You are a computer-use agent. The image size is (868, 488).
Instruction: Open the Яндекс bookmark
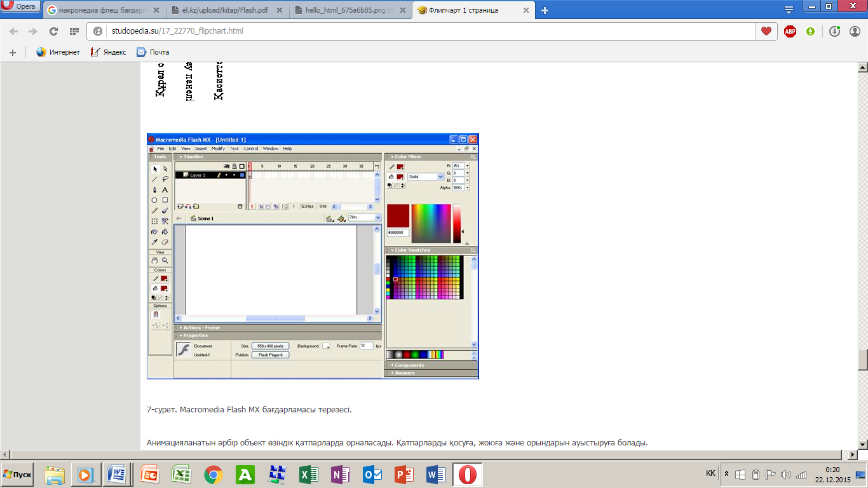coord(108,52)
